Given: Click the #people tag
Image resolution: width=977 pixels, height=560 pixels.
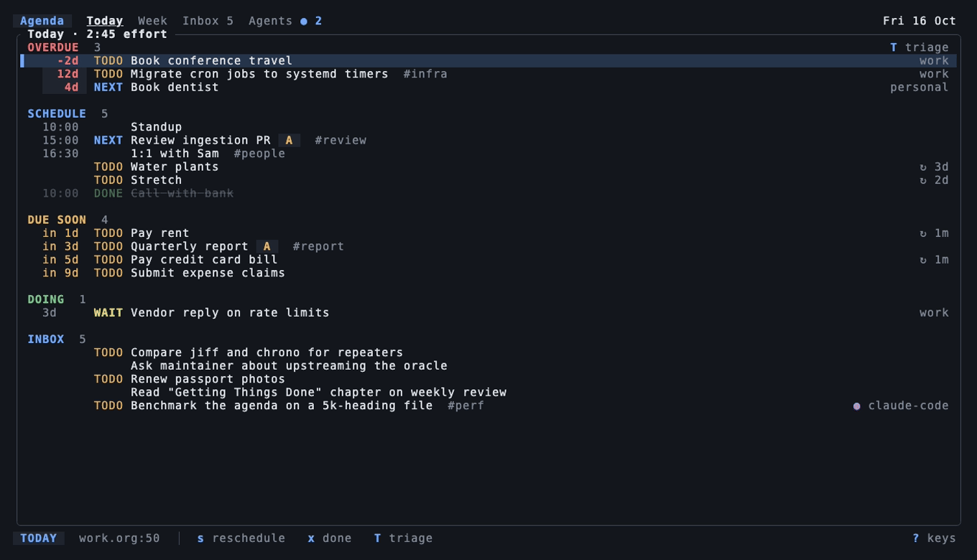Looking at the screenshot, I should 259,154.
